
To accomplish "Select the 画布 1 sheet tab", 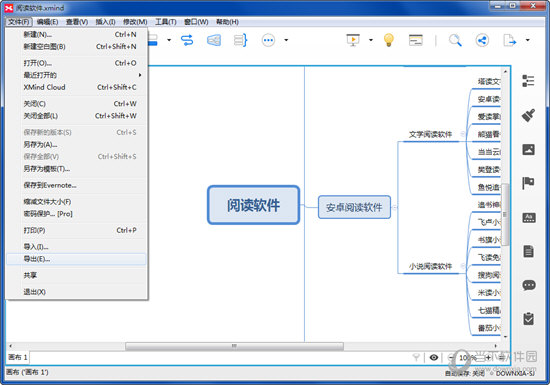I will tap(18, 357).
